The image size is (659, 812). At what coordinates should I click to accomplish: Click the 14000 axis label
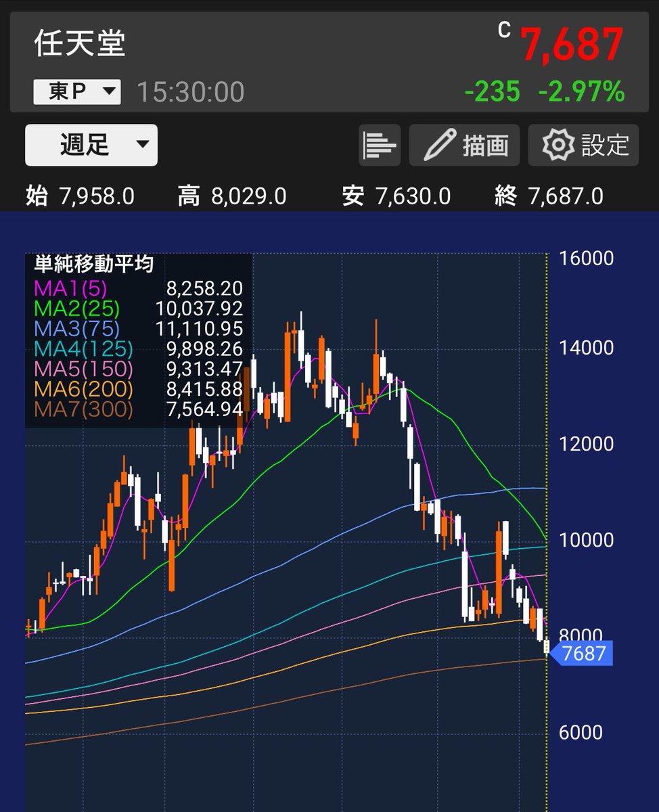click(x=586, y=348)
